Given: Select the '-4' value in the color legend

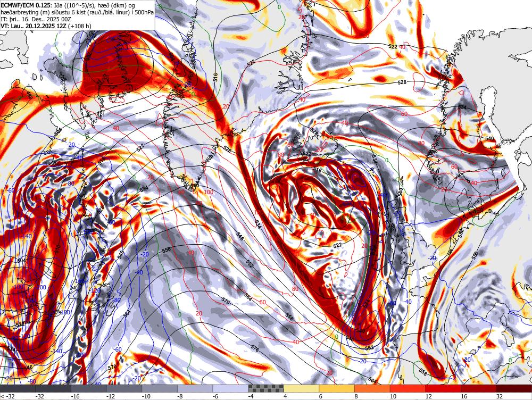Looking at the screenshot, I should click(252, 396).
